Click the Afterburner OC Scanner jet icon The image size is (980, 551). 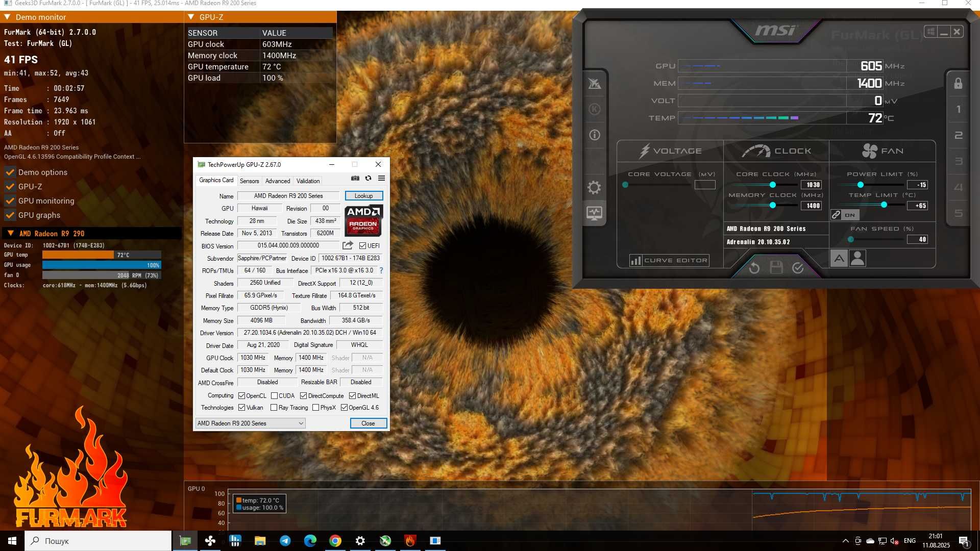coord(594,83)
